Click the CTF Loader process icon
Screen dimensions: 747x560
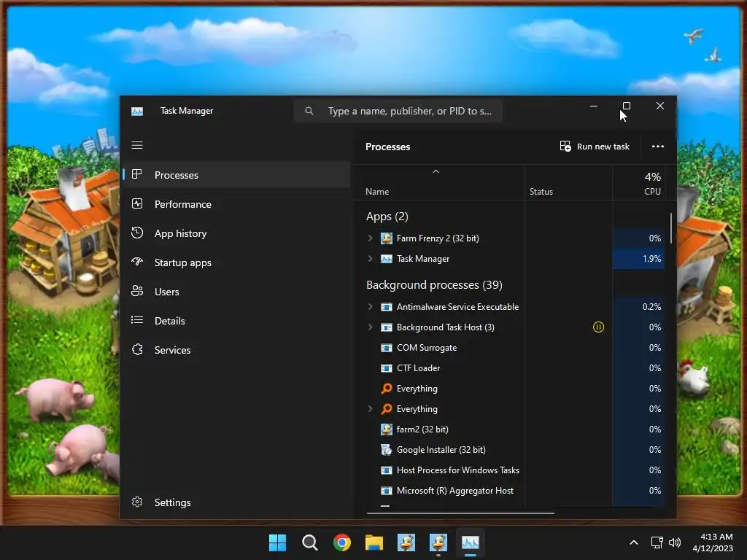[387, 368]
